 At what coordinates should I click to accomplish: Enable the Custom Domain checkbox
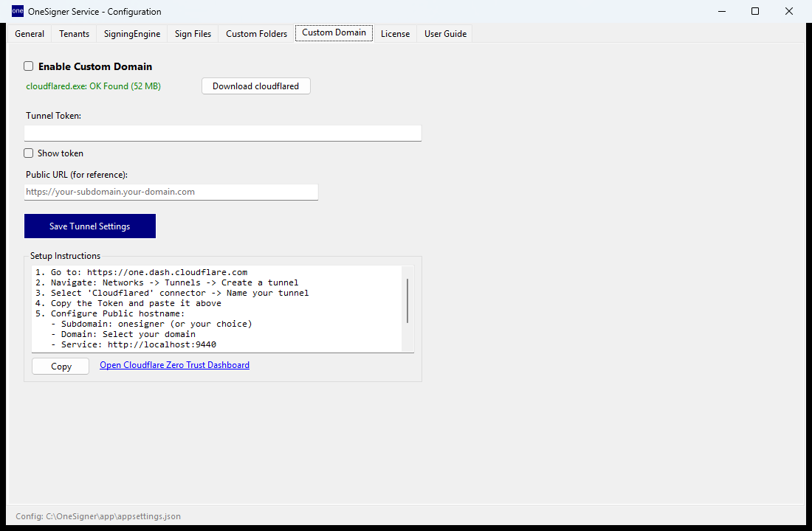(29, 66)
